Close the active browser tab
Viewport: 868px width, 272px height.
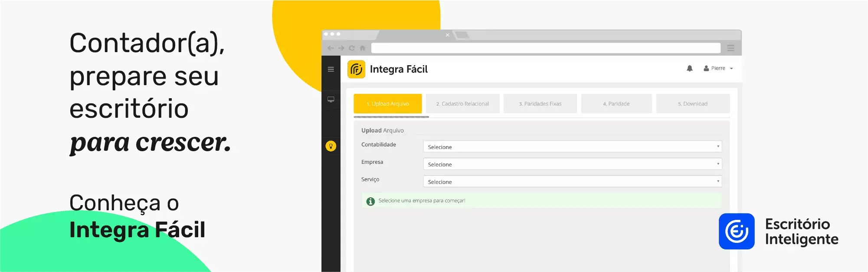pos(447,35)
